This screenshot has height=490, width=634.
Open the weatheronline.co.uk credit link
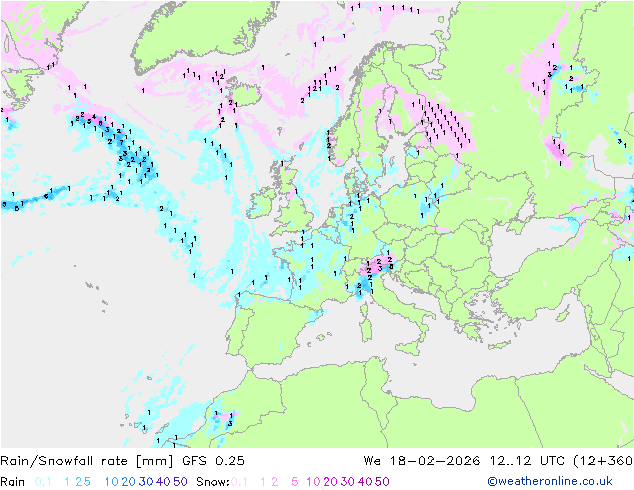coord(550,481)
